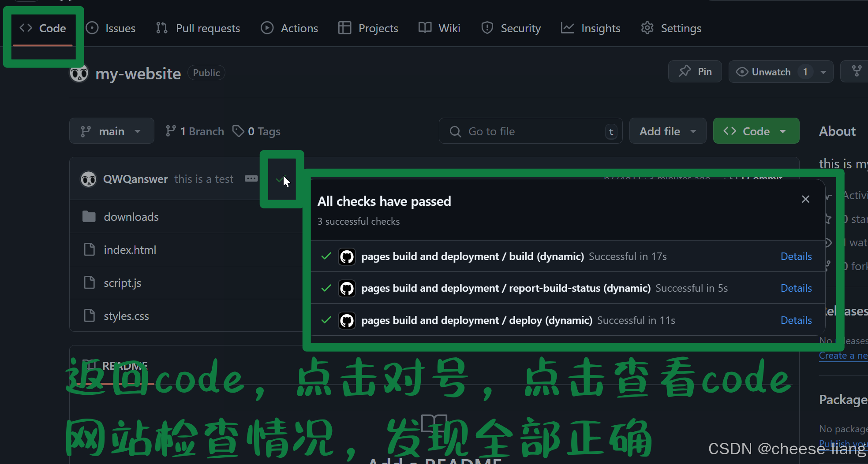The width and height of the screenshot is (868, 464).
Task: Open the Projects tab
Action: tap(368, 28)
